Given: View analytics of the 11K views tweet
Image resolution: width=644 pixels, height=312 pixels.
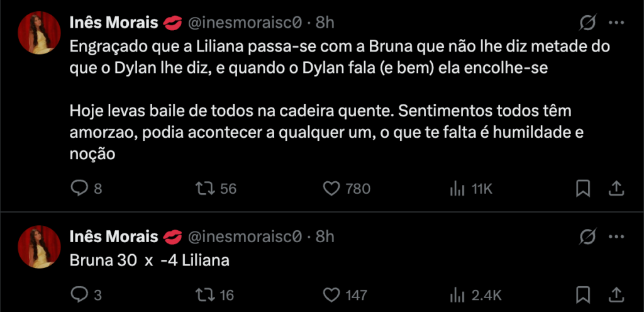Looking at the screenshot, I should 457,188.
